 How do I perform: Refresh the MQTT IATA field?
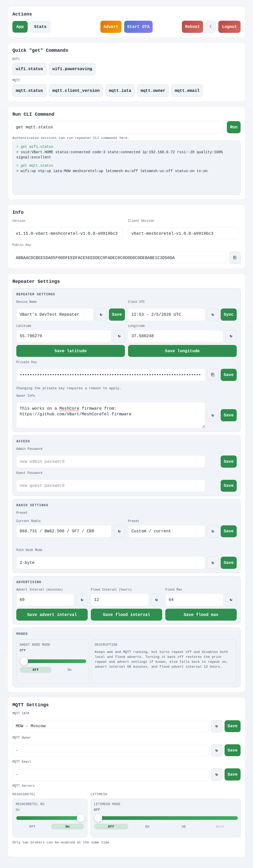(216, 726)
